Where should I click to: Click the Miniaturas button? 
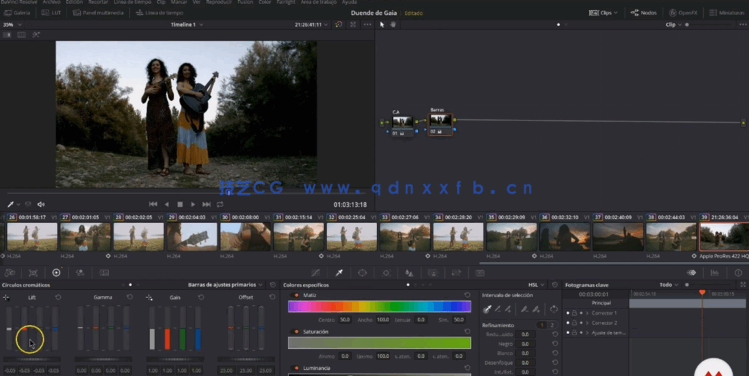(727, 13)
